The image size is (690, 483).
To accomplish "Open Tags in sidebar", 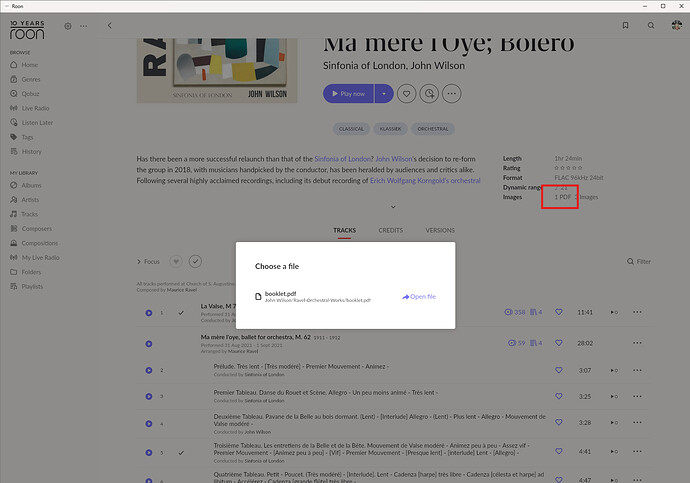I will point(22,137).
